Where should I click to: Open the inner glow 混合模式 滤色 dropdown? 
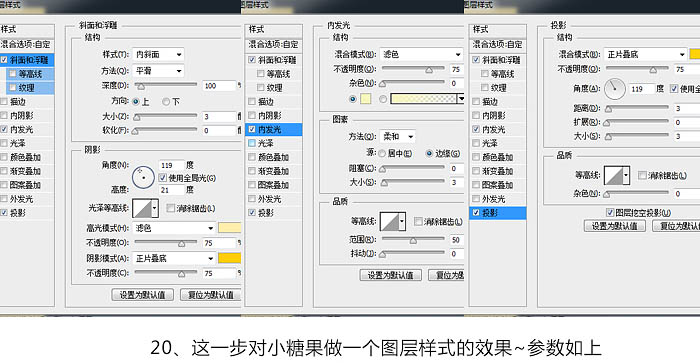422,54
